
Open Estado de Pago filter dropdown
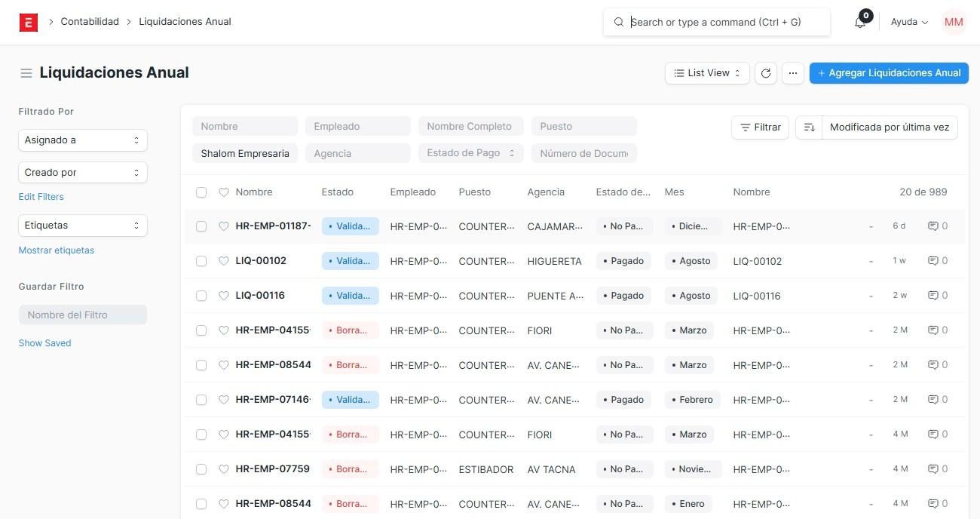coord(470,153)
